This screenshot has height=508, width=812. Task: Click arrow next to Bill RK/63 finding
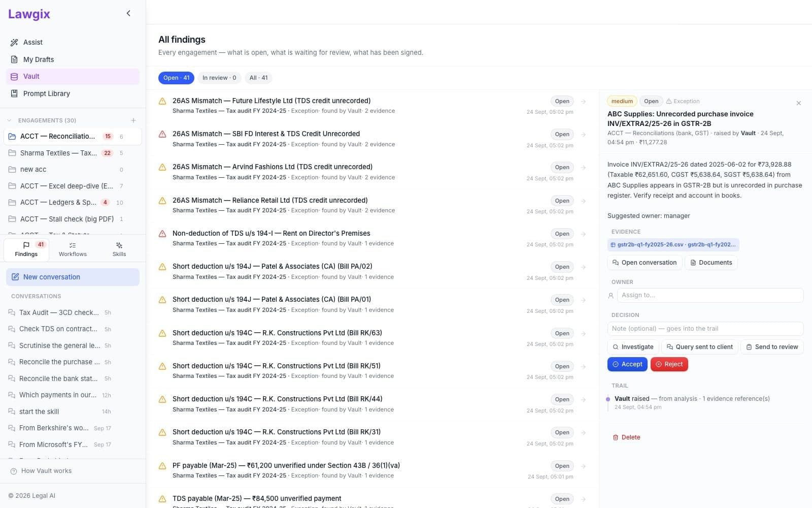point(584,334)
